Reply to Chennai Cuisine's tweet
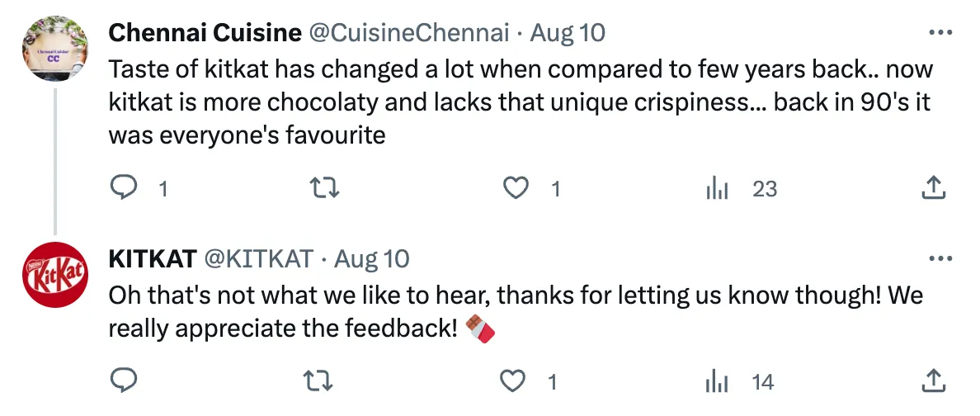This screenshot has height=416, width=980. click(124, 189)
